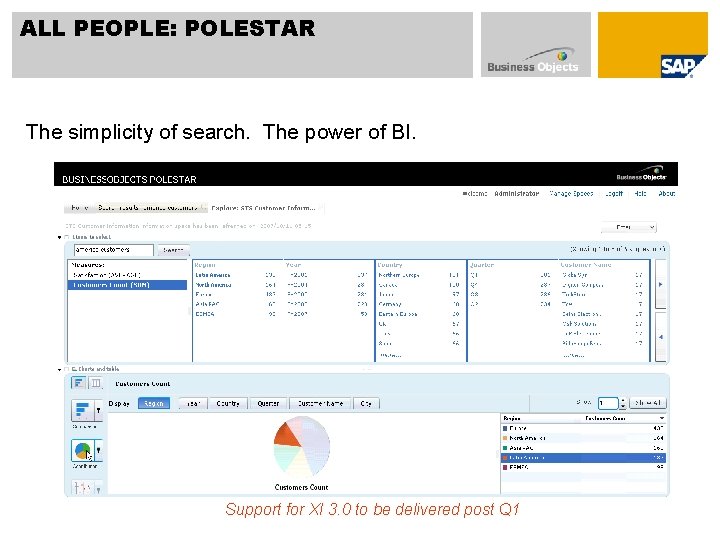This screenshot has height=540, width=720.
Task: Show more values in Customer Name facet
Action: [x=573, y=355]
